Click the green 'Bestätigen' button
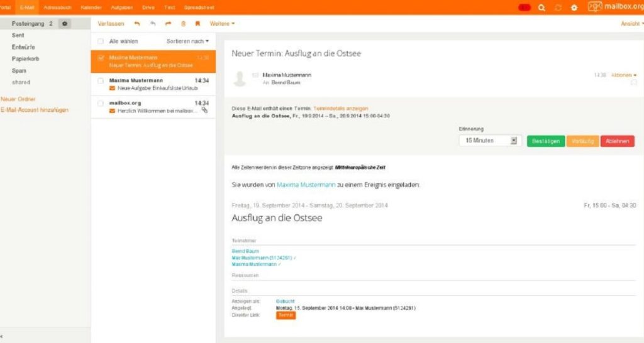 point(545,141)
